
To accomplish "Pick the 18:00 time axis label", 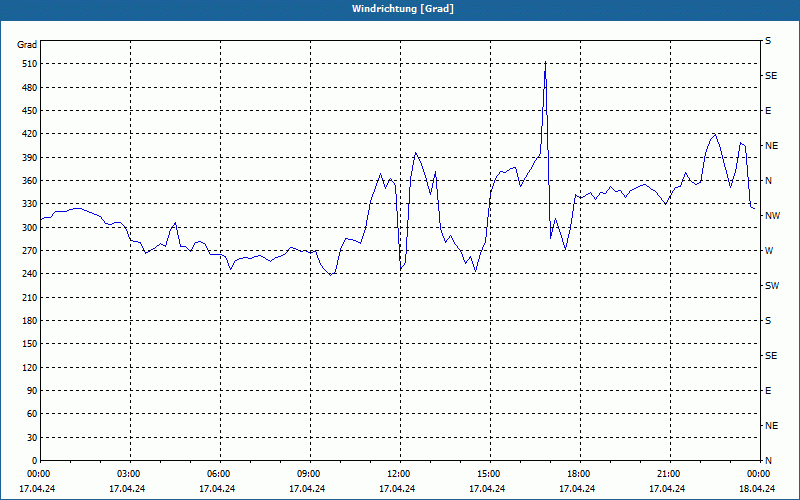I will [581, 474].
